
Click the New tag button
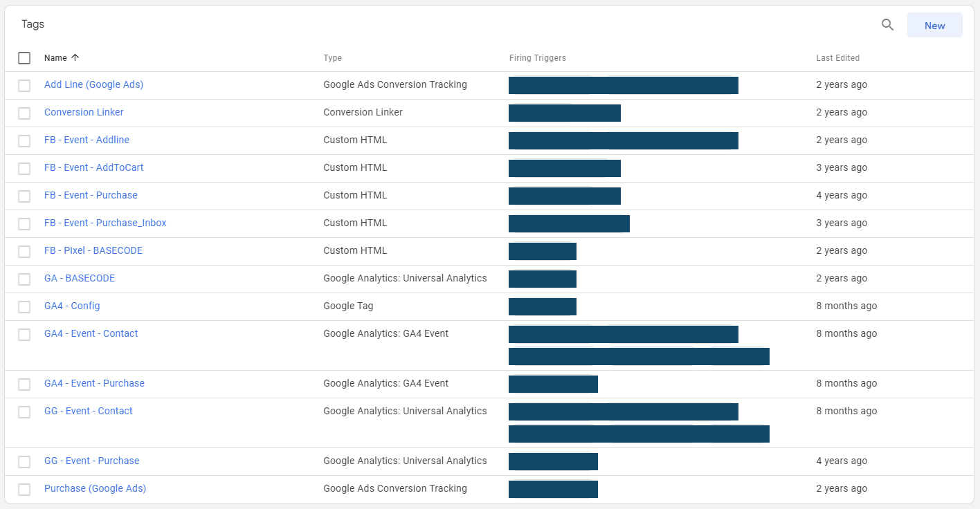coord(934,25)
